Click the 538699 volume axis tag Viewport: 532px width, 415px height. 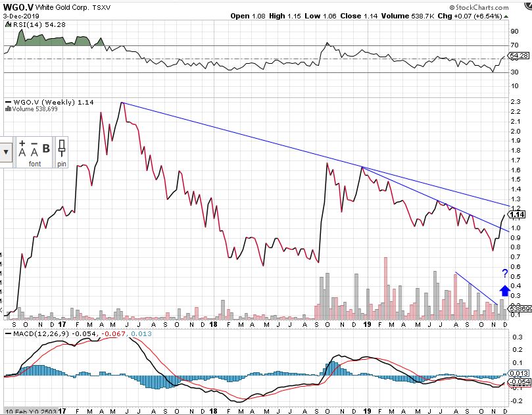(x=520, y=309)
